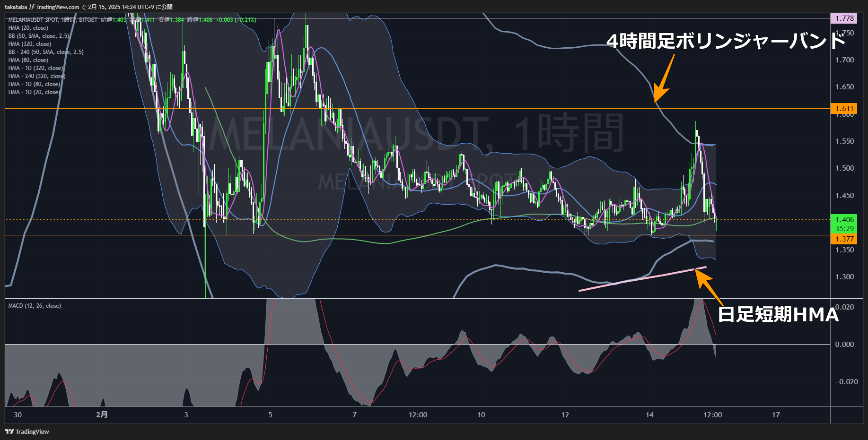This screenshot has width=868, height=440.
Task: Click the 1.450 price scale value
Action: pyautogui.click(x=844, y=196)
